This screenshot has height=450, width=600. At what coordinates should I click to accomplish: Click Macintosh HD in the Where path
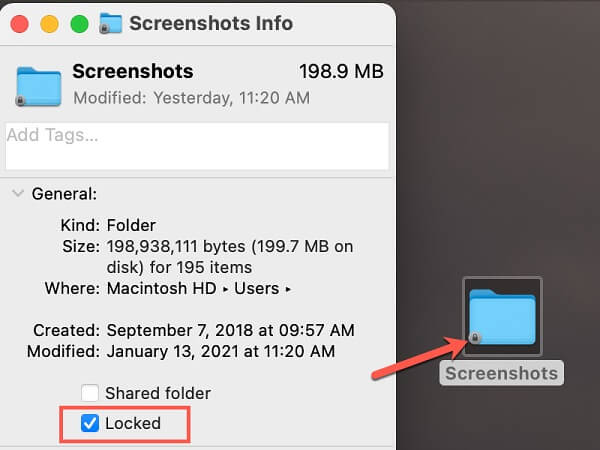(x=163, y=289)
